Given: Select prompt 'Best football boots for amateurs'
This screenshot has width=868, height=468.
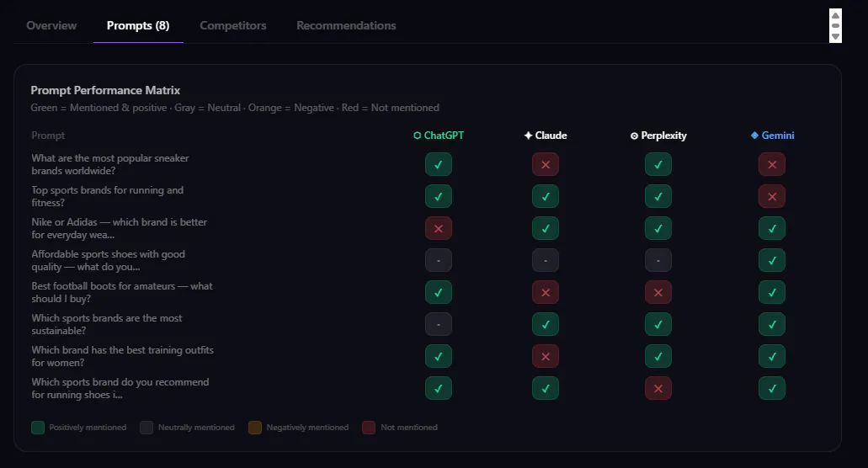Looking at the screenshot, I should (x=122, y=293).
